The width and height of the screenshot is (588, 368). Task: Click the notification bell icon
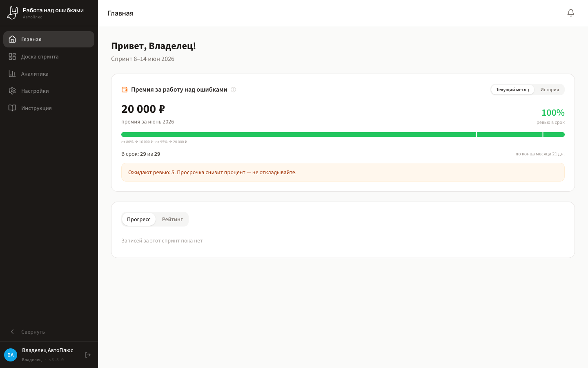[x=571, y=13]
